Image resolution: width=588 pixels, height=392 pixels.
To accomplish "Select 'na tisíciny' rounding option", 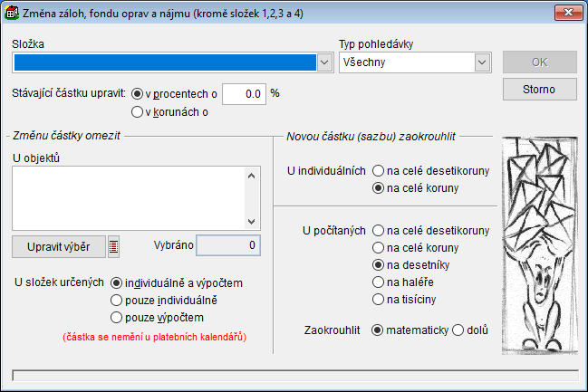I will pyautogui.click(x=378, y=300).
